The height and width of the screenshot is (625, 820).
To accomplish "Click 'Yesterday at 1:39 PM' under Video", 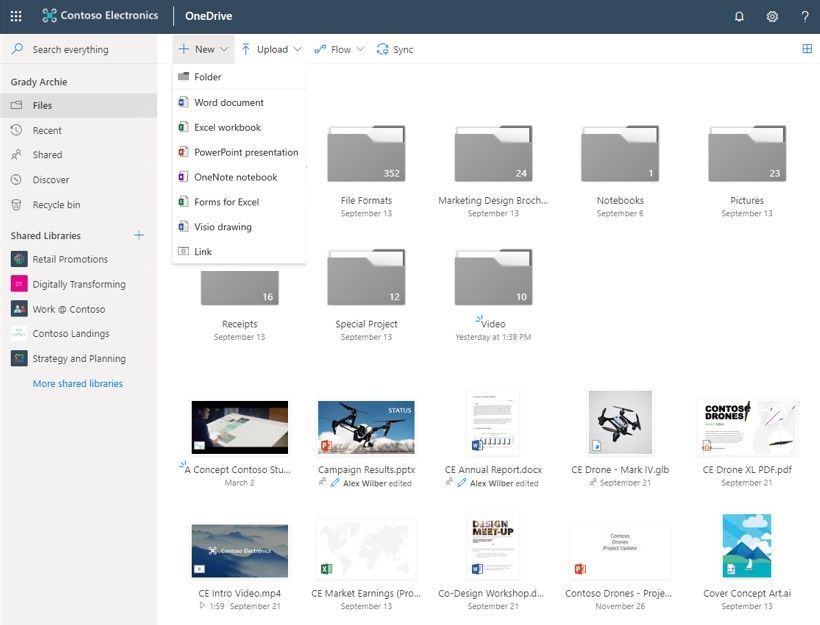I will tap(493, 337).
